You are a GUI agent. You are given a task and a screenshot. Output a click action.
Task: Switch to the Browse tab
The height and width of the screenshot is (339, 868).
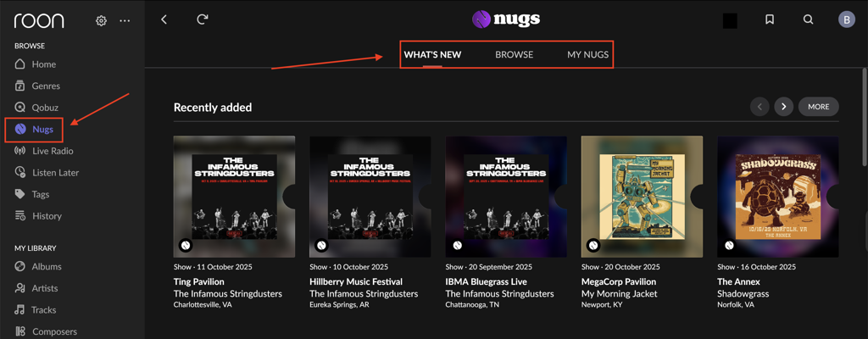(514, 54)
